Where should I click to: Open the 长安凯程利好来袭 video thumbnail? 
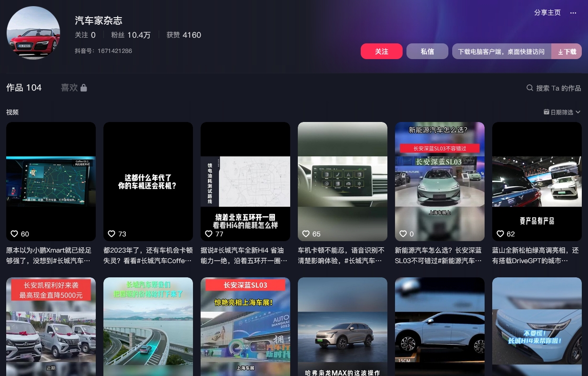coord(51,326)
